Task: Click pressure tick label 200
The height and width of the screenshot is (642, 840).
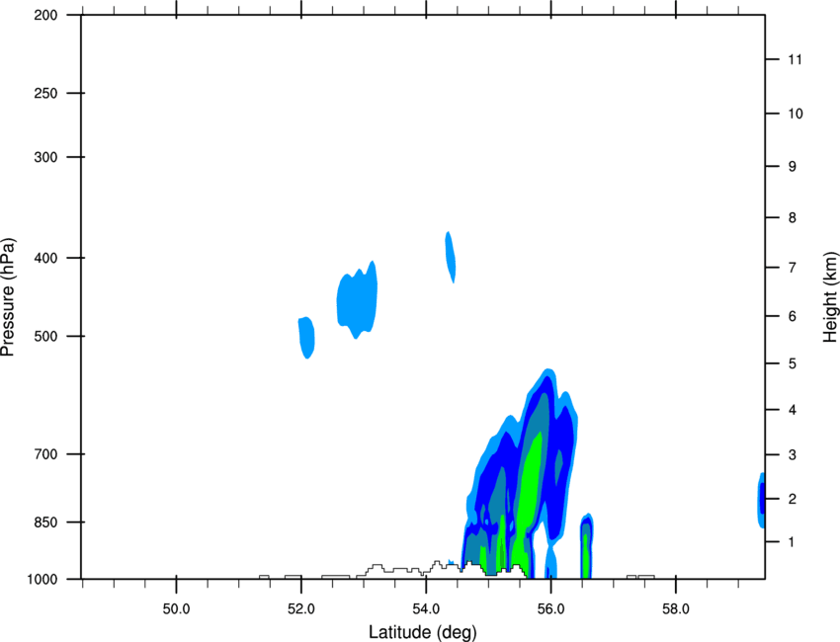Action: 45,15
